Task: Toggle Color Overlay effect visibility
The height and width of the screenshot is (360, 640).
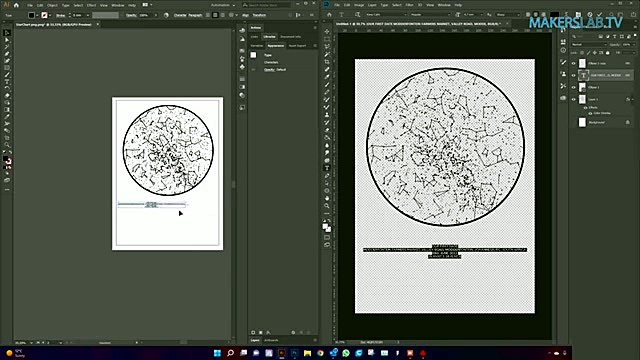Action: tap(590, 113)
